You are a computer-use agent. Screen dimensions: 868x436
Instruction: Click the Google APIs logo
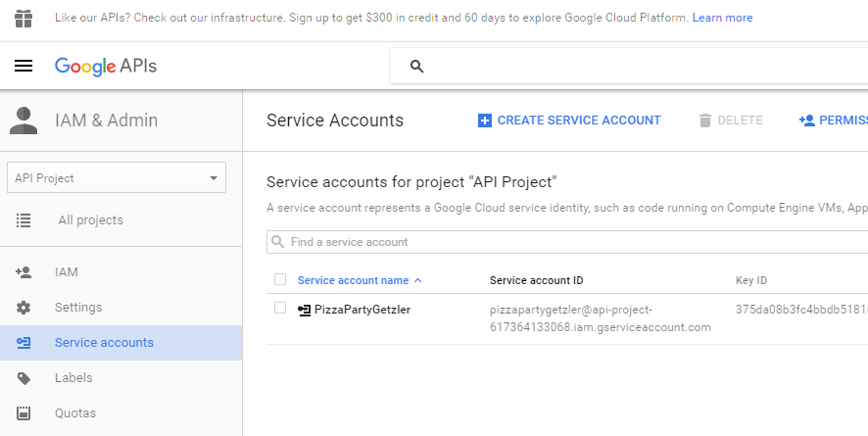point(106,67)
